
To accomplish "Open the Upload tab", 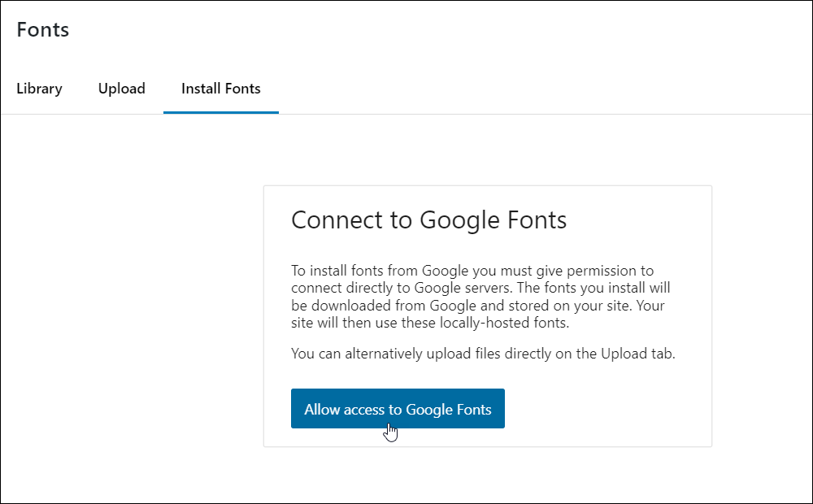I will 122,89.
